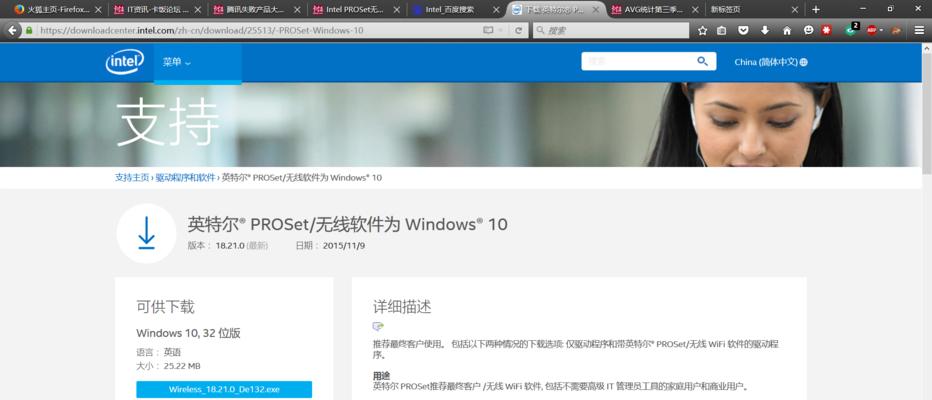Click the 详细描述 heading

(402, 307)
